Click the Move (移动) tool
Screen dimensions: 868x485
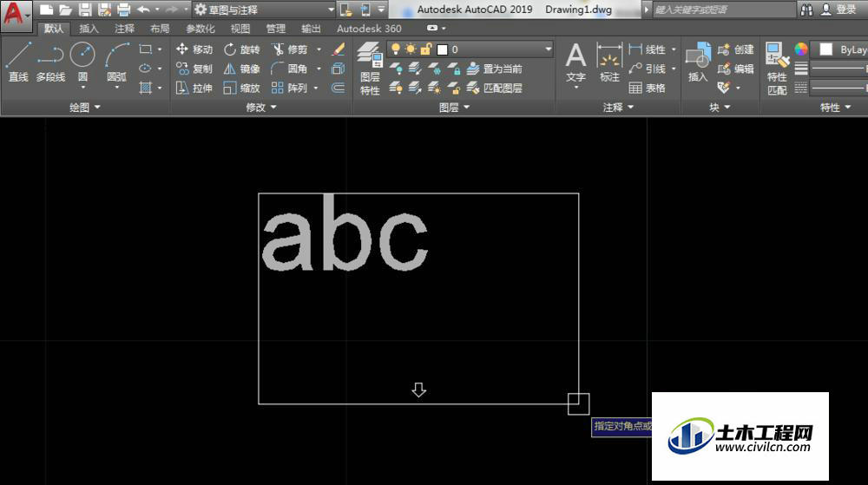point(194,49)
